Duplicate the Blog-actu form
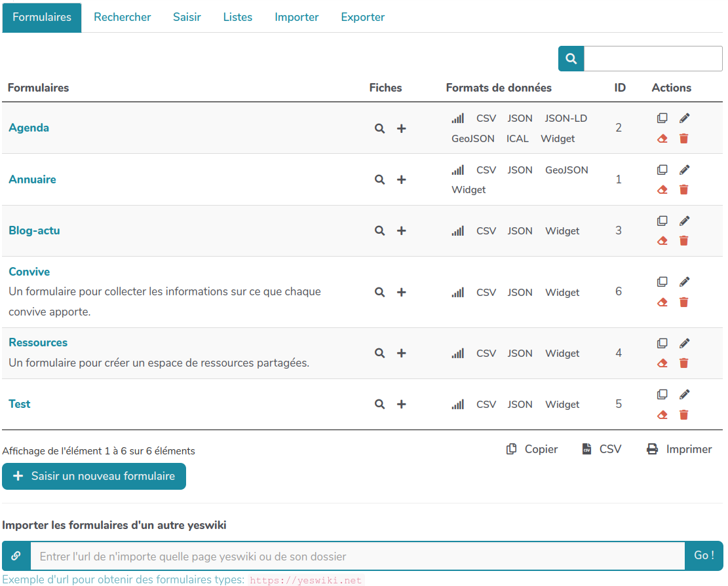 coord(662,221)
